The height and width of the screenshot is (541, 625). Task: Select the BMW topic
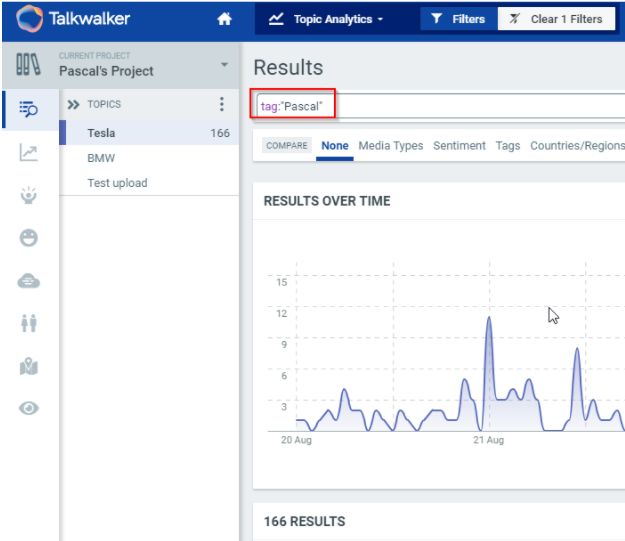coord(149,158)
